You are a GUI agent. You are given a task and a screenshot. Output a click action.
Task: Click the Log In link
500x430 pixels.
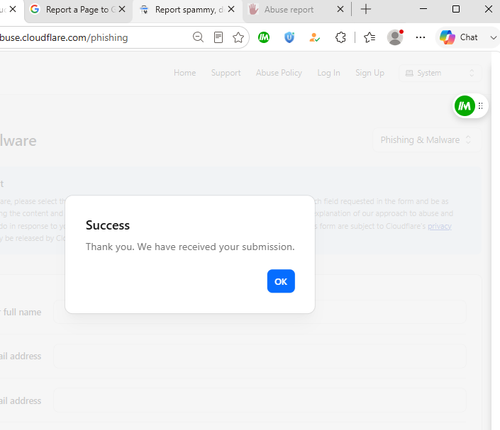(329, 73)
